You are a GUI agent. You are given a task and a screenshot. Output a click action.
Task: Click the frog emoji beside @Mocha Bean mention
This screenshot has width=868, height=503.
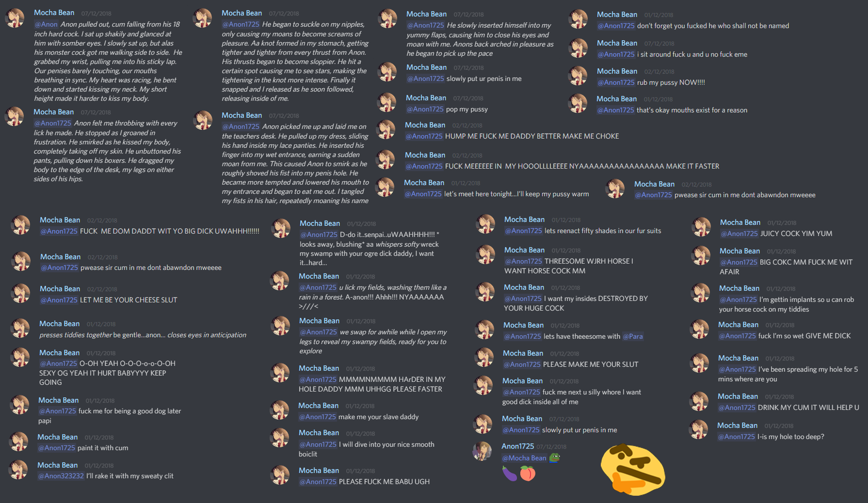tap(554, 458)
